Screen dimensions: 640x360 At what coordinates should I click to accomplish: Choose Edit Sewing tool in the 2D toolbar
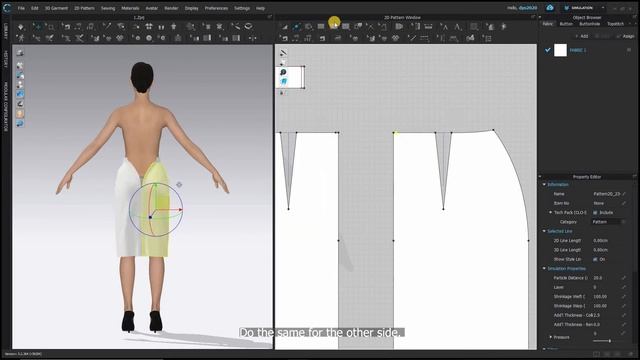pos(284,38)
